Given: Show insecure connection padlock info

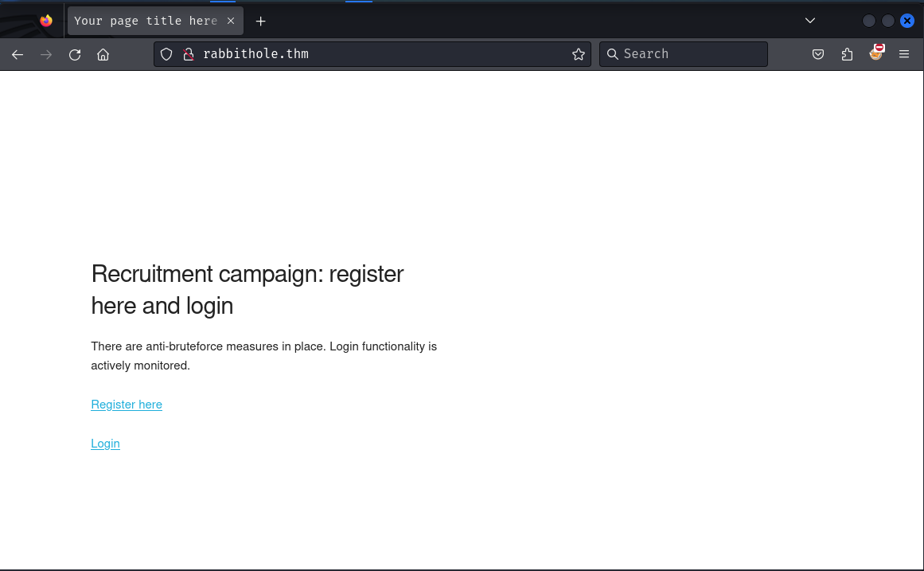Looking at the screenshot, I should tap(189, 54).
